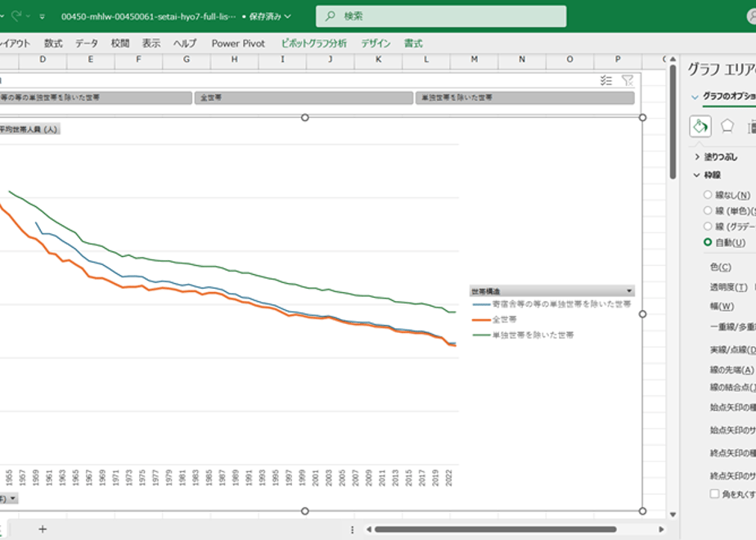Screen dimensions: 756x540
Task: Click the chart's right-middle resize handle
Action: pos(643,314)
